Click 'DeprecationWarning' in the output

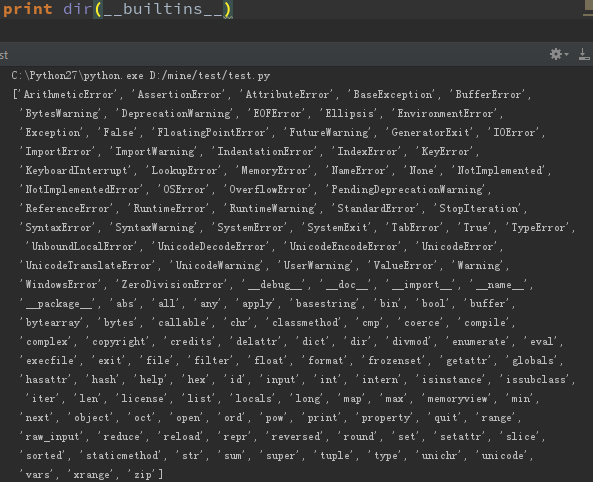[x=175, y=113]
